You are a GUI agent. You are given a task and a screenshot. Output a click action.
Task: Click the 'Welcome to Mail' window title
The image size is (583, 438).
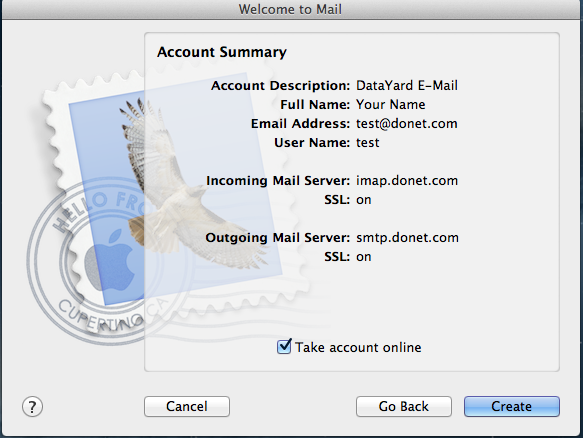[290, 9]
